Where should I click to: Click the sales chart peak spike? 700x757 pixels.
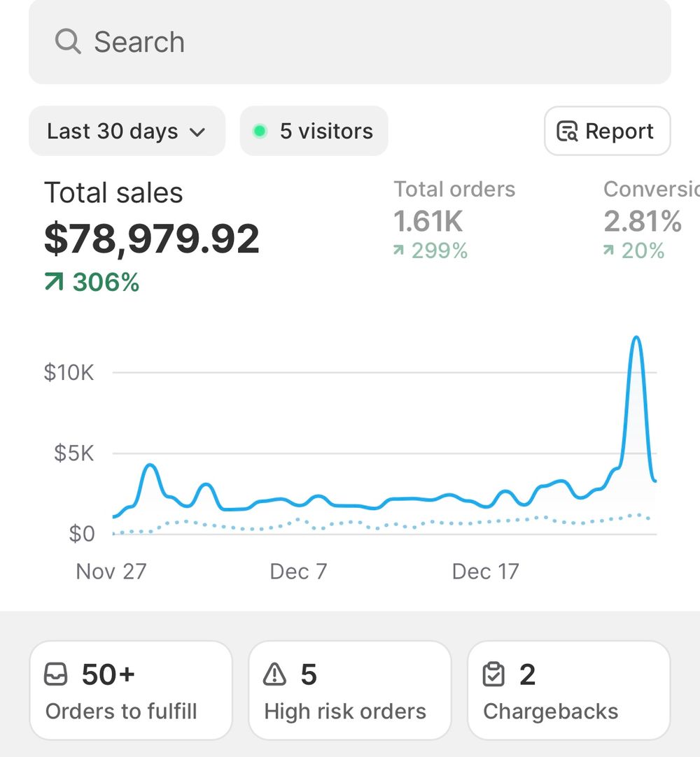click(x=636, y=340)
